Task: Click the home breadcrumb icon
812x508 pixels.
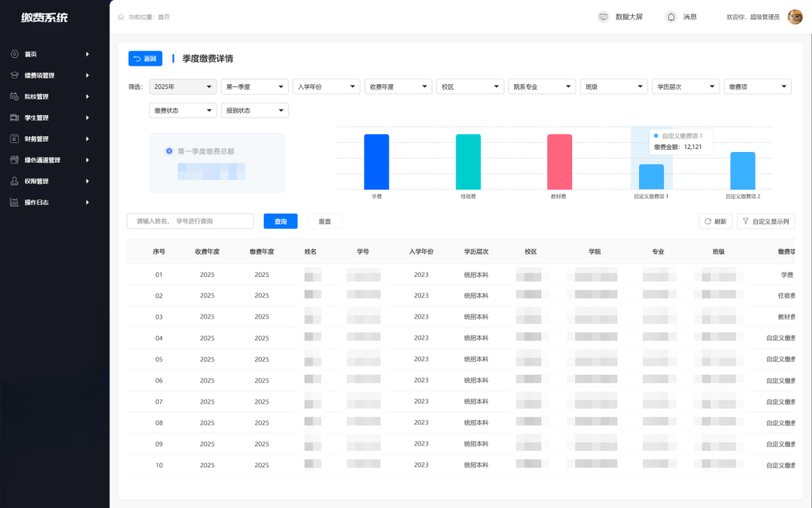Action: point(121,17)
